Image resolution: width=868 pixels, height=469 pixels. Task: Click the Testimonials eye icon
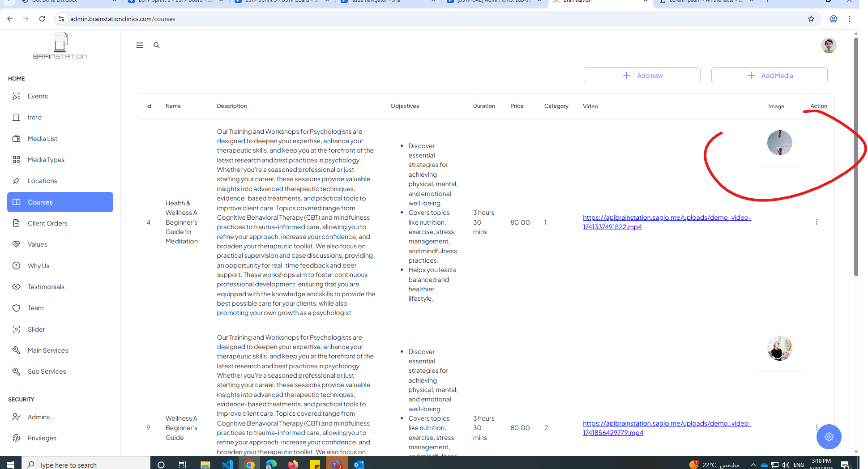tap(17, 287)
